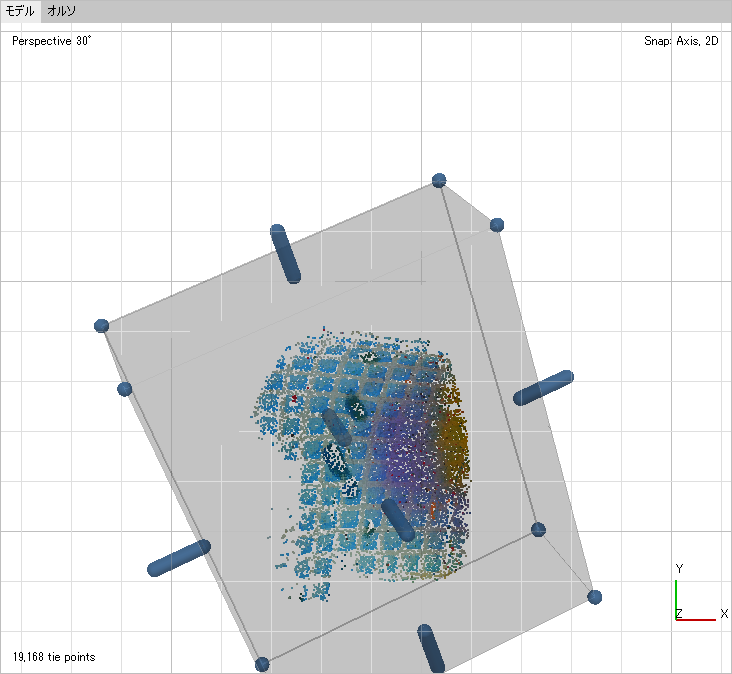Select the faded cylinder handle at the point cloud center
This screenshot has height=674, width=732.
337,427
